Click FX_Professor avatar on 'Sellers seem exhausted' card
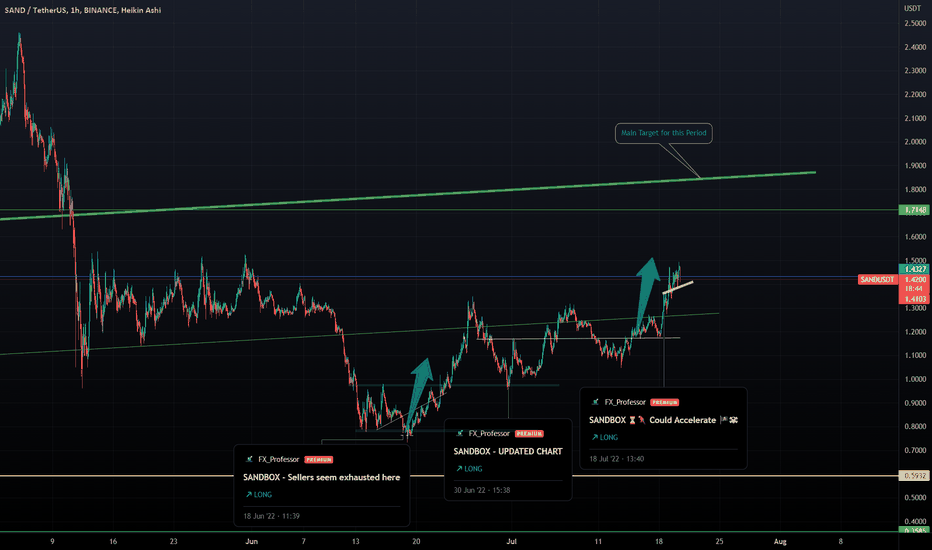 click(250, 459)
